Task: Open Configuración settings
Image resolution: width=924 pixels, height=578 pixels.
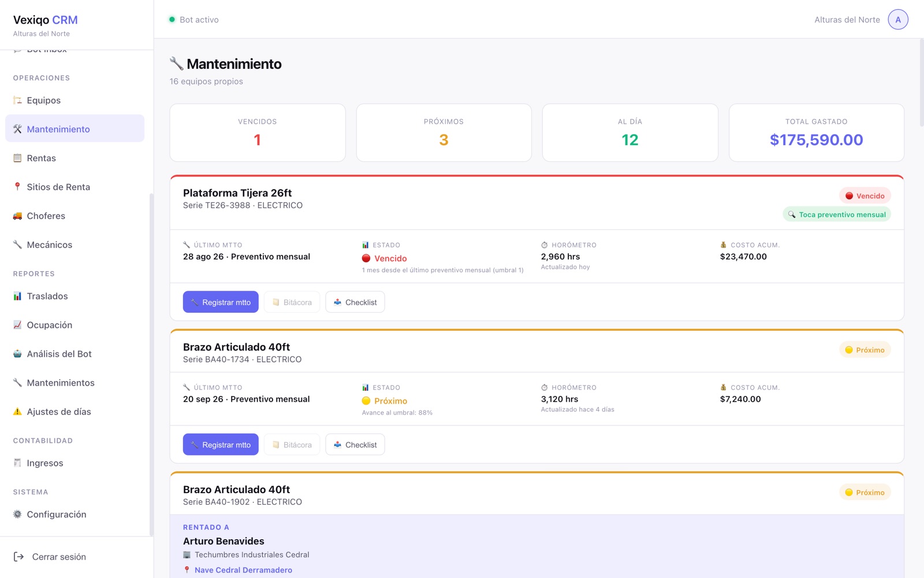Action: (x=75, y=514)
